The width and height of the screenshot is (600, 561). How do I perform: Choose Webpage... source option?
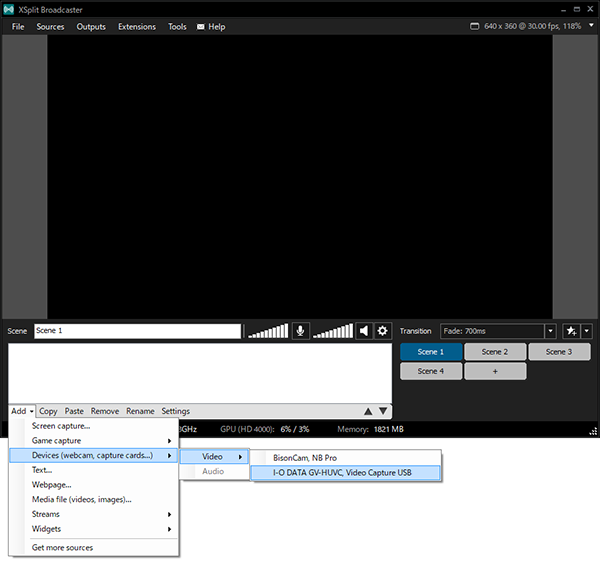point(94,485)
